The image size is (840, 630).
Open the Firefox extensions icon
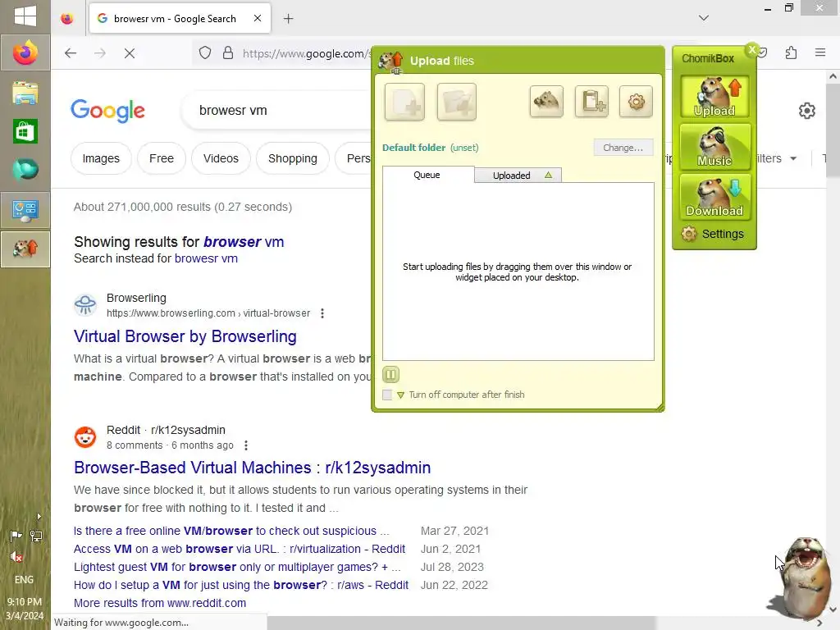click(x=792, y=52)
